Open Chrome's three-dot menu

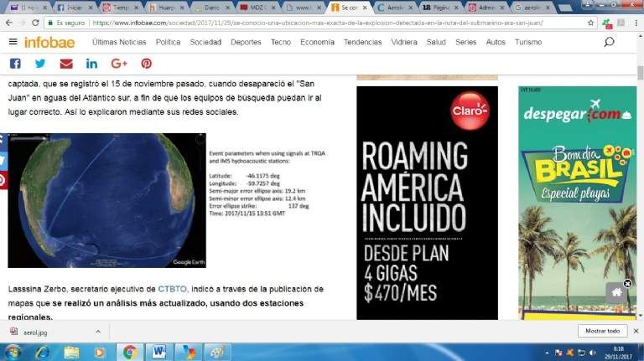pyautogui.click(x=635, y=23)
